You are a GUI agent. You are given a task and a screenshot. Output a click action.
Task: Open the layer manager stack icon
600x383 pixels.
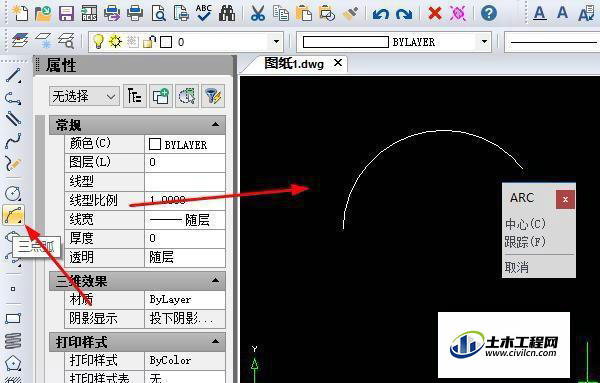20,40
